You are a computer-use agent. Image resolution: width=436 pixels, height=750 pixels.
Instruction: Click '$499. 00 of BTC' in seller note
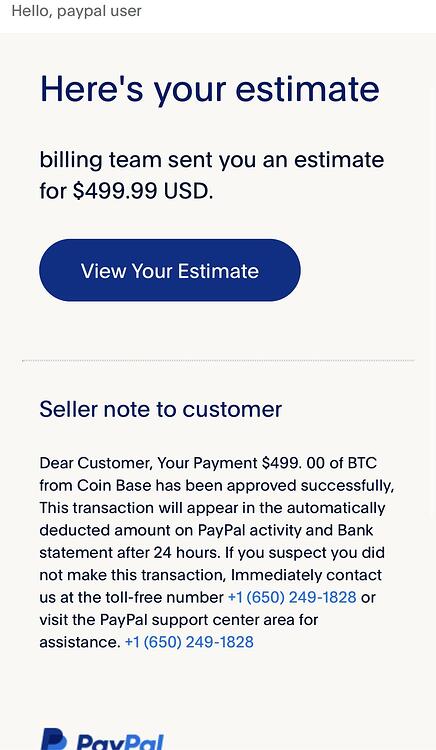tap(319, 463)
